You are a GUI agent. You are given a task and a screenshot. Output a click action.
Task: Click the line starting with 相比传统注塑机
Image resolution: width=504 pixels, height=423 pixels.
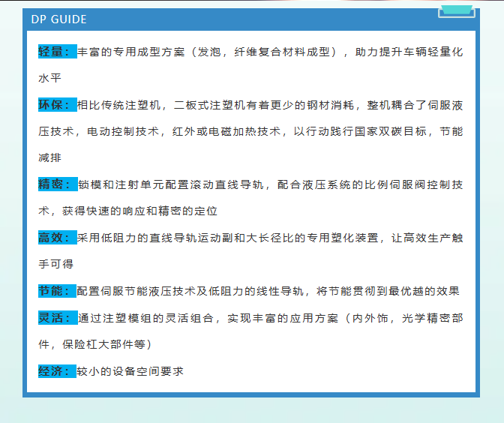[x=270, y=105]
